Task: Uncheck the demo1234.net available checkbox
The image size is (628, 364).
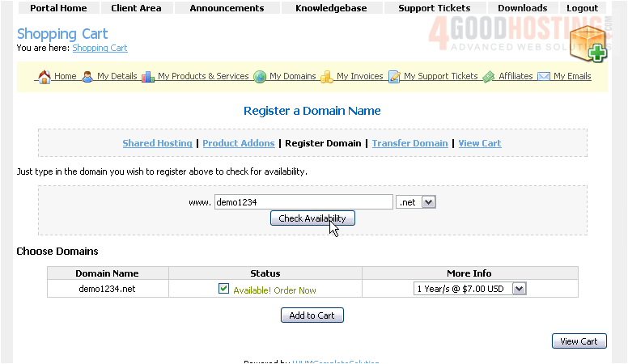Action: 224,289
